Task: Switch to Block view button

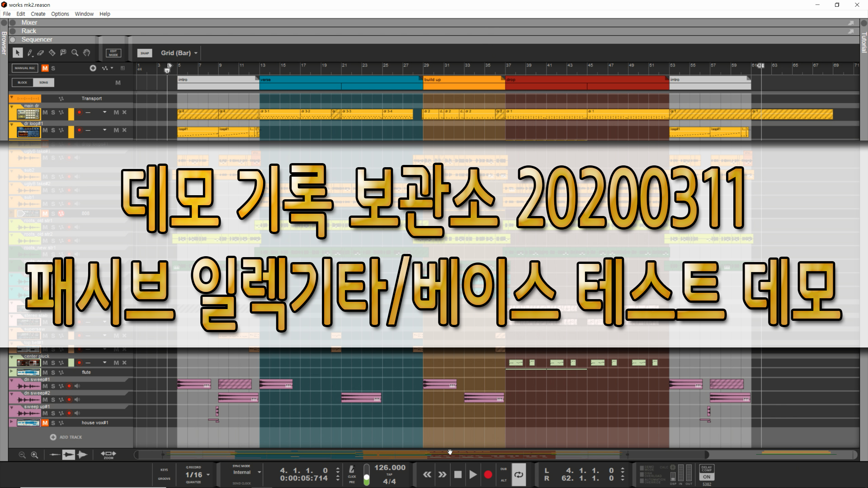Action: [x=23, y=83]
